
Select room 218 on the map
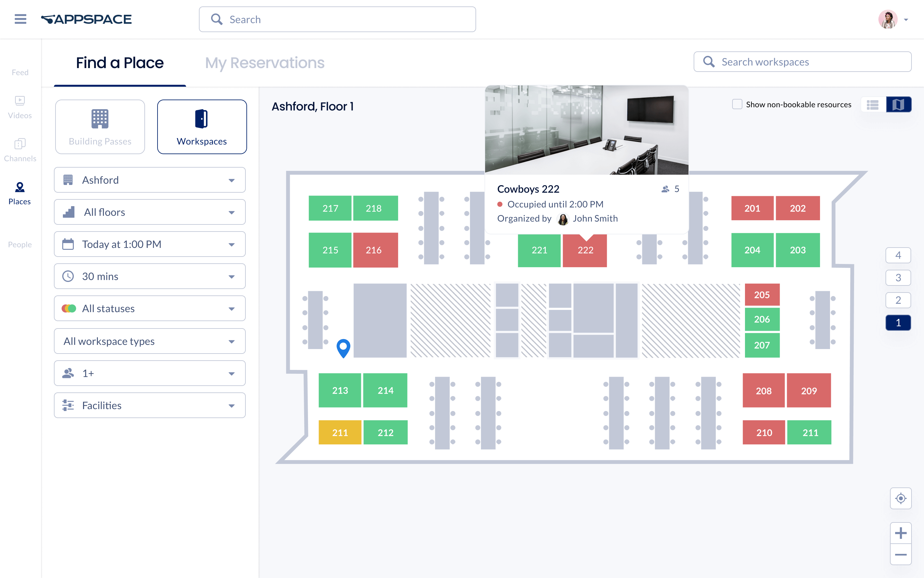pyautogui.click(x=375, y=208)
